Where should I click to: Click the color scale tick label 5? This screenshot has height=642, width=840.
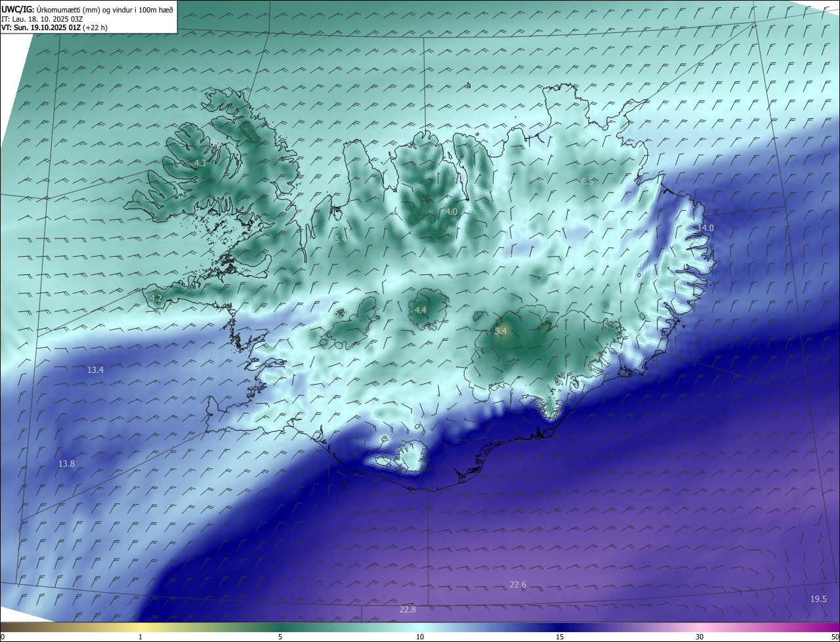click(280, 637)
